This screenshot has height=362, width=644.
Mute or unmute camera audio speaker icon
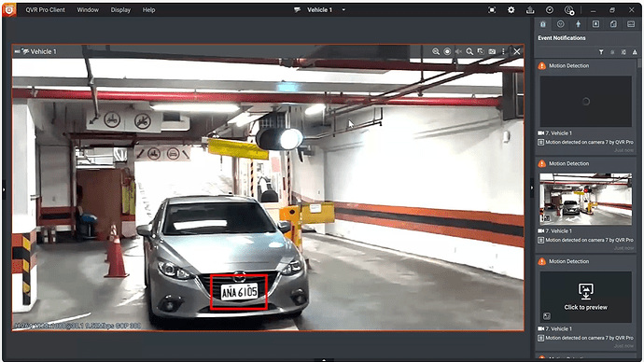458,51
